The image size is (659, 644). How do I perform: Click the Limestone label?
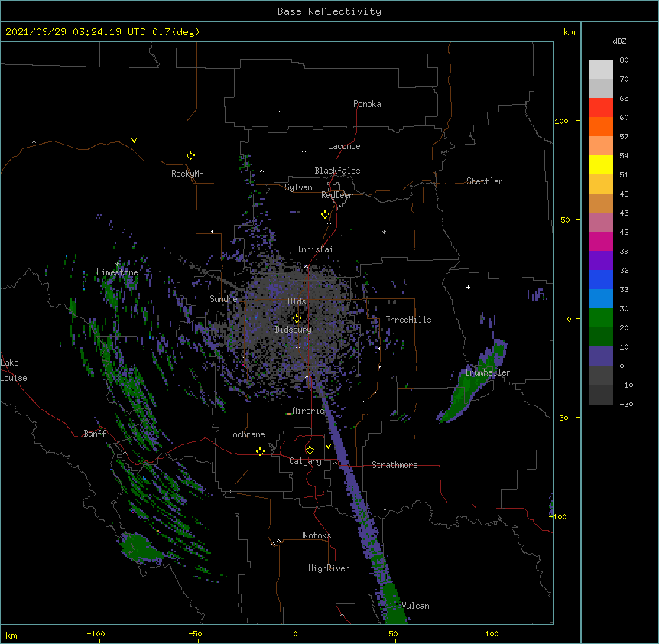[x=117, y=272]
